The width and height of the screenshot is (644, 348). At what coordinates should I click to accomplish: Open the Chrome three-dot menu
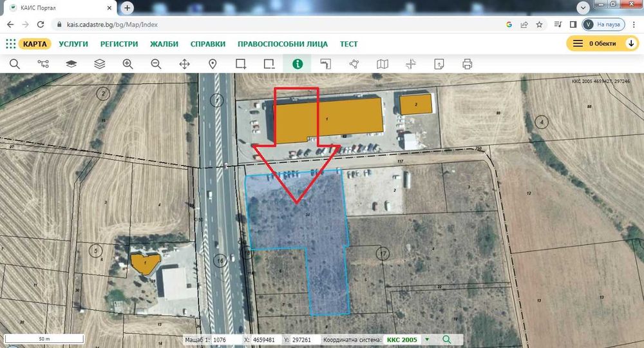click(634, 24)
